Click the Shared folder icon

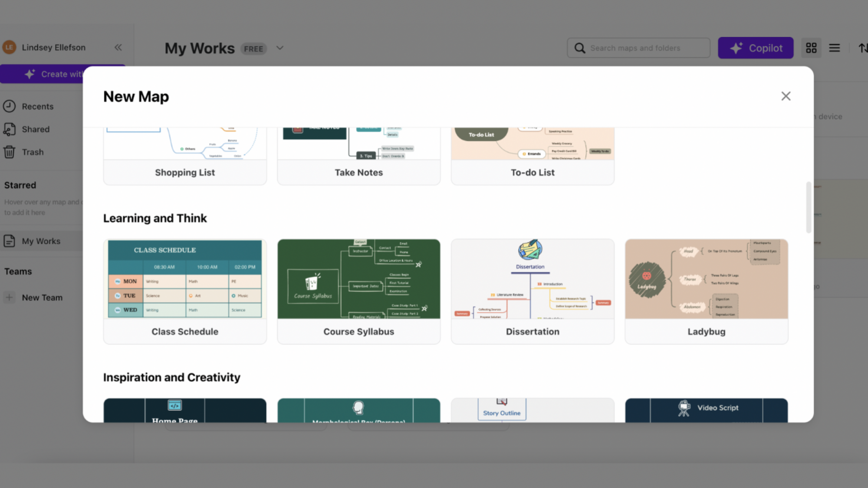tap(9, 129)
